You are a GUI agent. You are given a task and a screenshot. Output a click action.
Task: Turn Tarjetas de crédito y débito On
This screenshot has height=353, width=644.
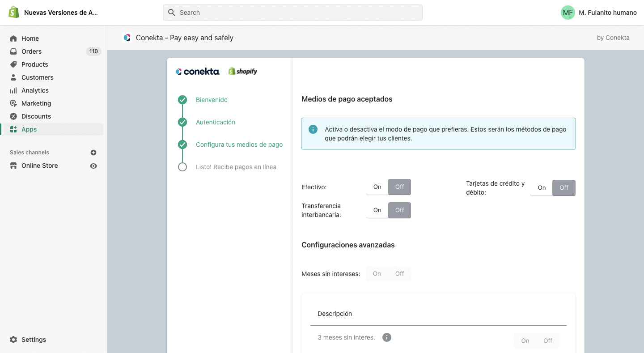click(x=542, y=188)
